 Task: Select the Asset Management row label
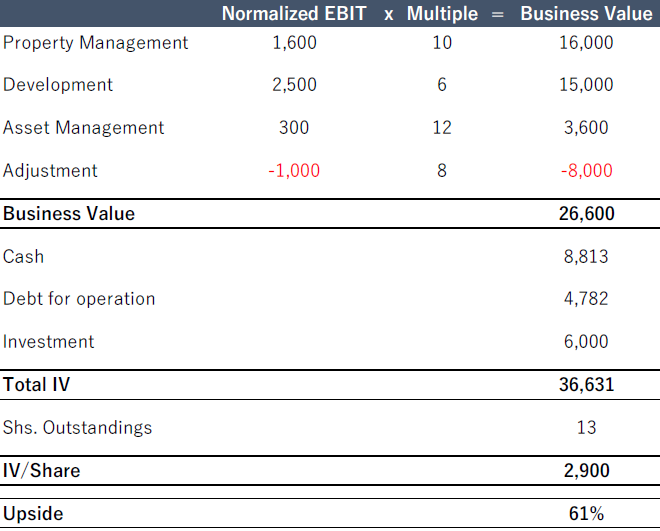coord(84,128)
